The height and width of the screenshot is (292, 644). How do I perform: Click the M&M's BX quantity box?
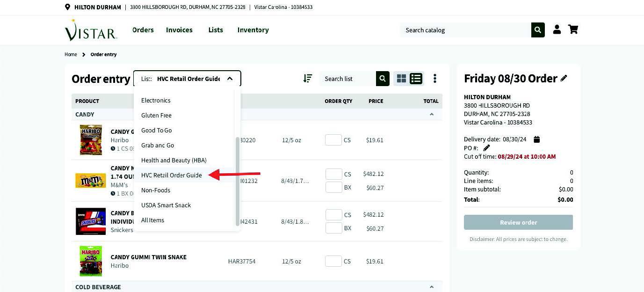[x=333, y=187]
